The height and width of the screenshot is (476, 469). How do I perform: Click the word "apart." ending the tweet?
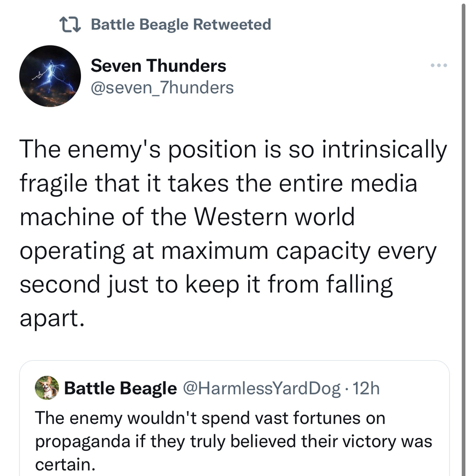tap(52, 318)
